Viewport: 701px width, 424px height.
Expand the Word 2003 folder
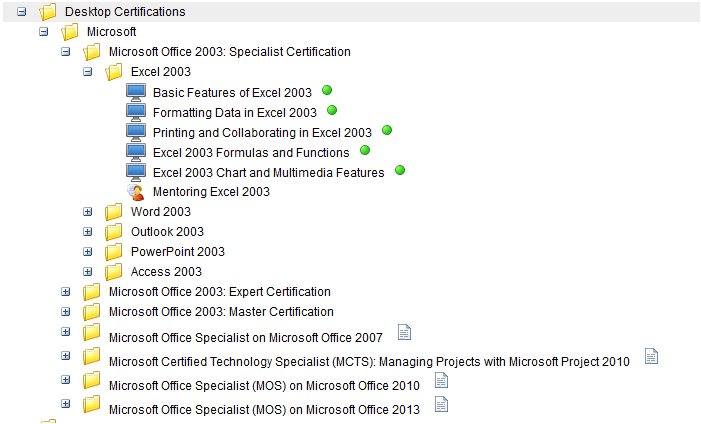pos(88,212)
